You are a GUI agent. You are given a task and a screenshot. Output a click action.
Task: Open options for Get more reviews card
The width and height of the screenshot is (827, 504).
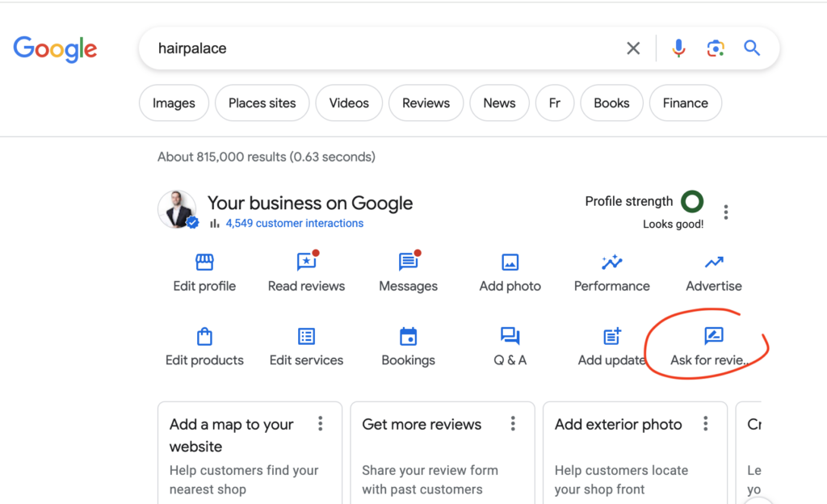tap(513, 424)
